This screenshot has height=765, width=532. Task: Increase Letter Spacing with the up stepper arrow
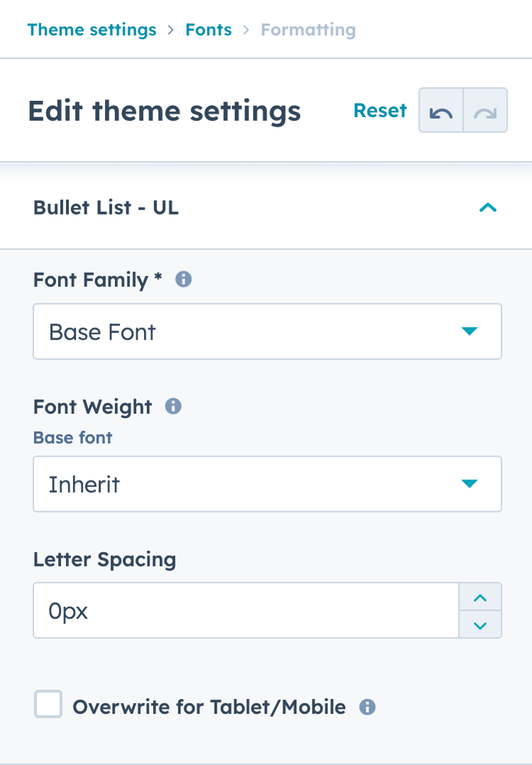point(480,597)
